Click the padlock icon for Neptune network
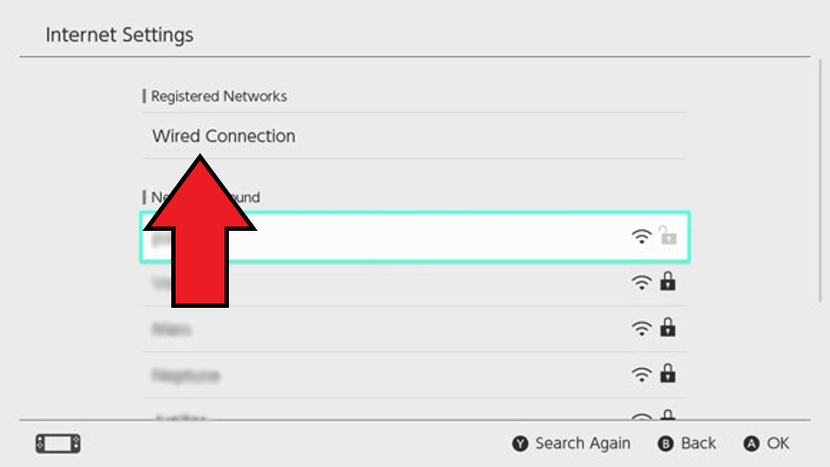This screenshot has width=830, height=467. click(x=668, y=374)
